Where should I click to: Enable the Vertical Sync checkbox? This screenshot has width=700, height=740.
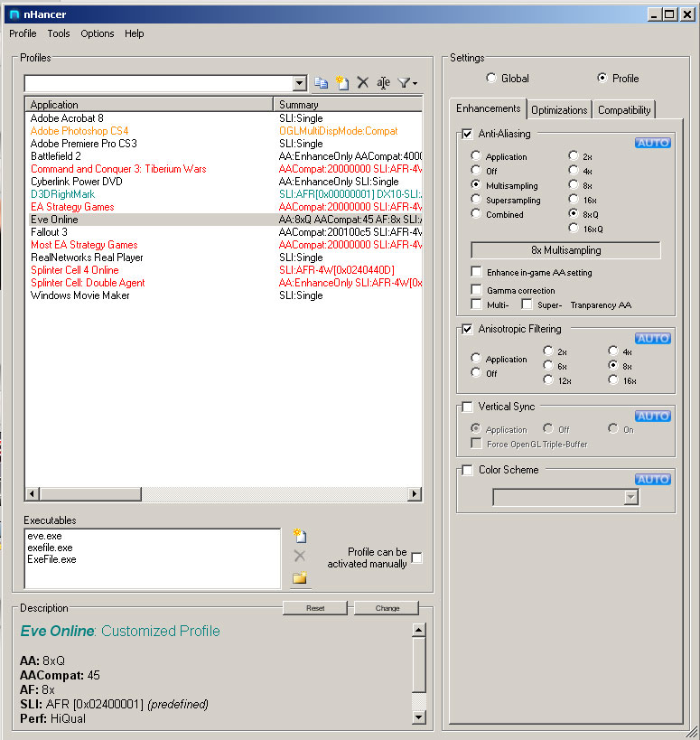pos(467,407)
